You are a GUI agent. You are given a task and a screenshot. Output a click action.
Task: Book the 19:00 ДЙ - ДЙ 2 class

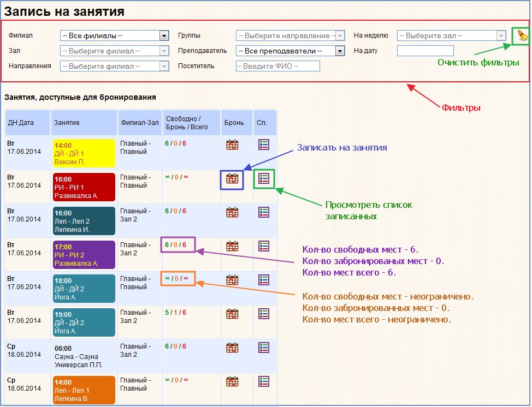click(x=232, y=314)
